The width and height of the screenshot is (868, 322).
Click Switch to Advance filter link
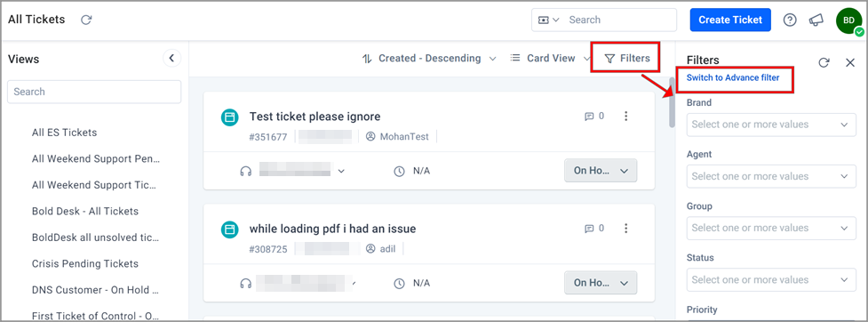(x=733, y=77)
